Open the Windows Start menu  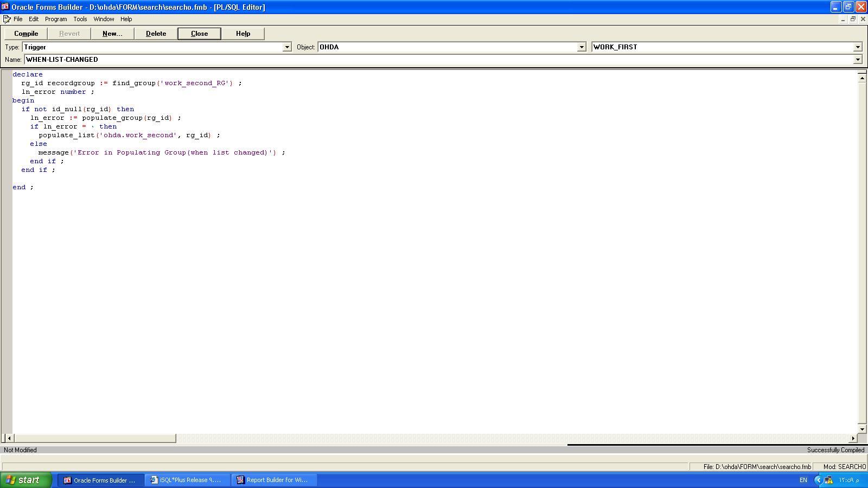point(25,480)
